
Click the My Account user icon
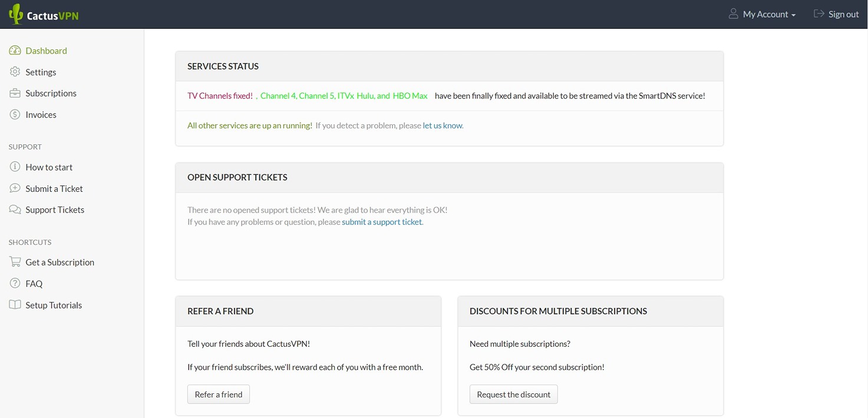coord(733,14)
